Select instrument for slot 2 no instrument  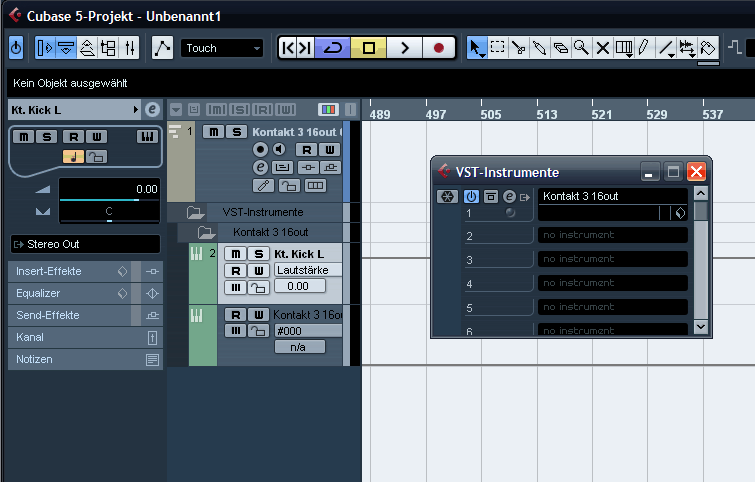coord(612,235)
